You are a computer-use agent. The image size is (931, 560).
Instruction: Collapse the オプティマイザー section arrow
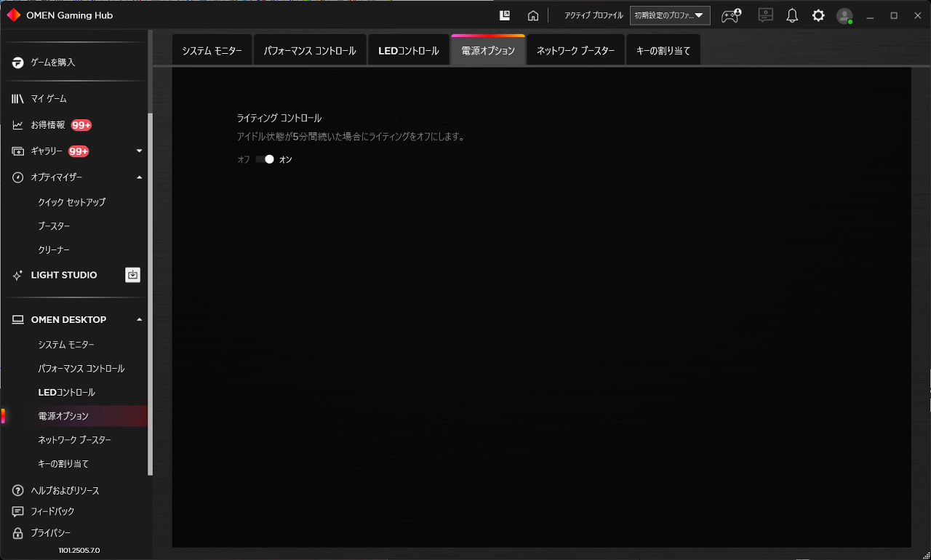(139, 177)
